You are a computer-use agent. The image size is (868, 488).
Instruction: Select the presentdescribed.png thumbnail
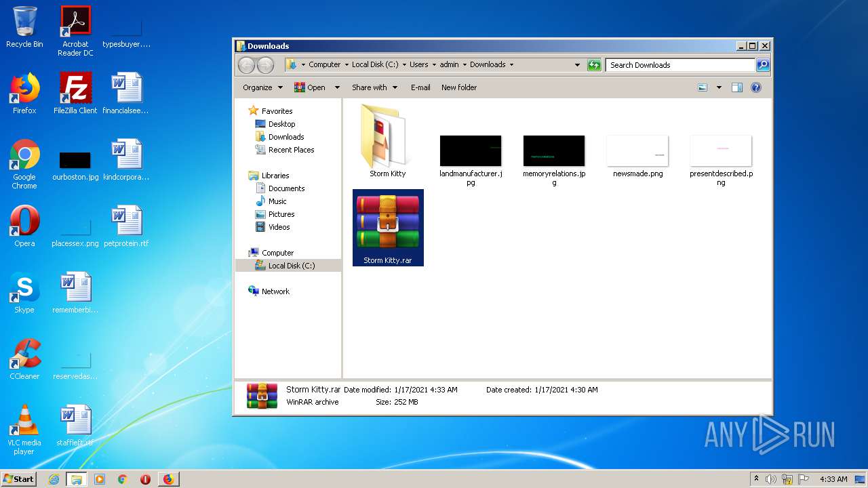coord(721,159)
